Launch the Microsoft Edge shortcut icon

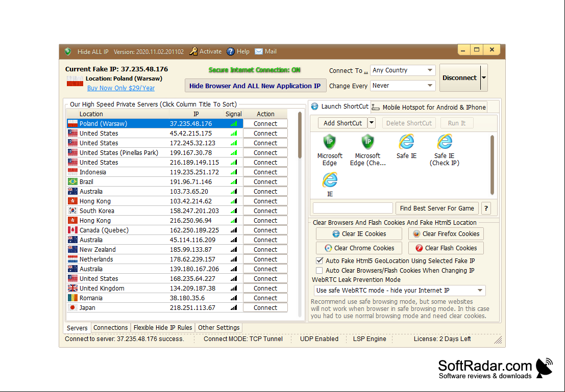pyautogui.click(x=329, y=142)
